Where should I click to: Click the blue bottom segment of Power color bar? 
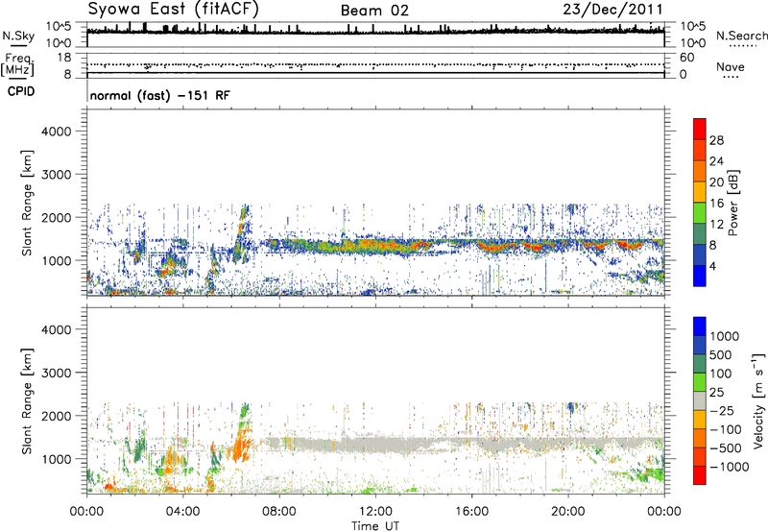pyautogui.click(x=700, y=276)
